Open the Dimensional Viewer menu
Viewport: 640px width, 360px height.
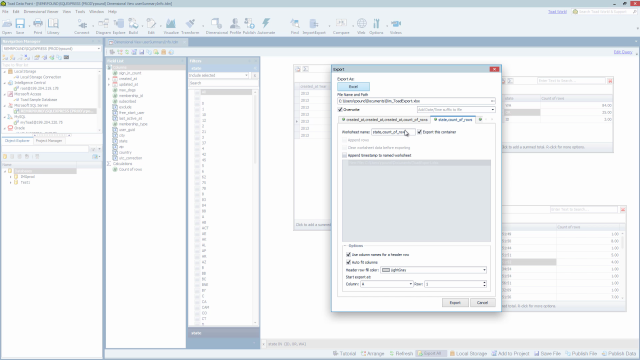40,11
